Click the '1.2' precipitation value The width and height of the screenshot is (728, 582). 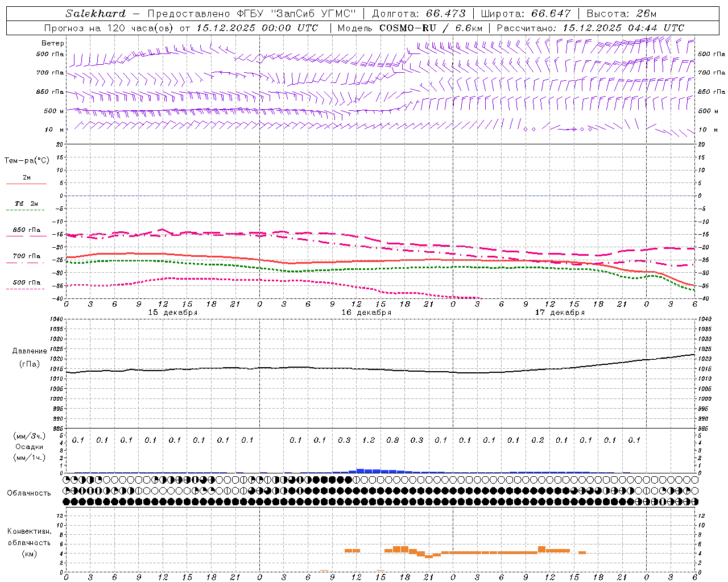(369, 440)
